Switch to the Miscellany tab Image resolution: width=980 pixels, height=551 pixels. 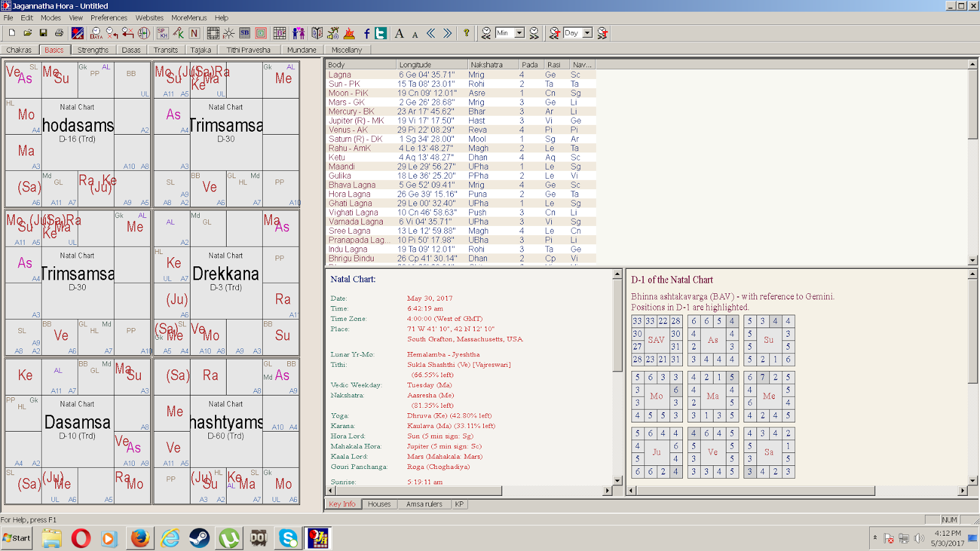pos(347,50)
